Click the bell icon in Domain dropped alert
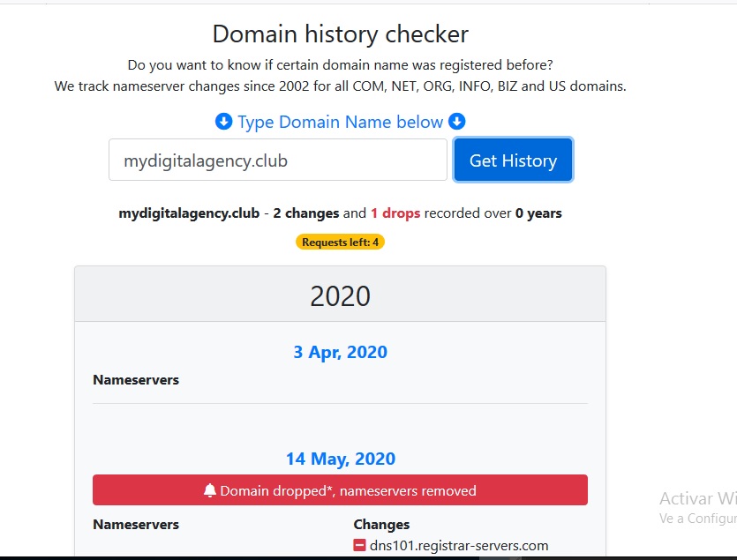 pos(210,490)
